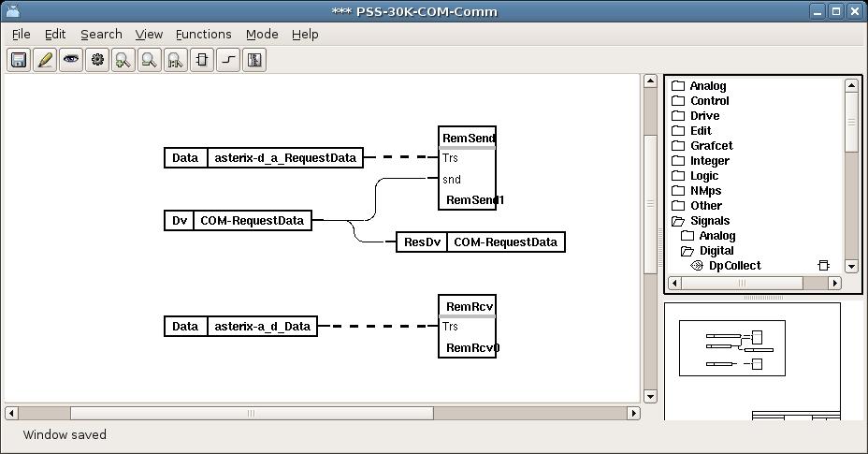Click canvas horizontal scrollbar left arrow

point(11,413)
